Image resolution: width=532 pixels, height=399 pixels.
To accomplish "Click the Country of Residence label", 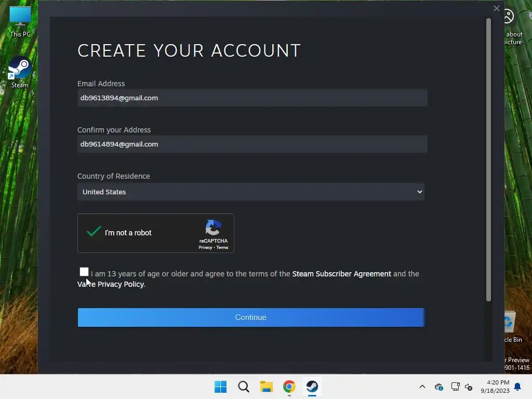I will (x=114, y=176).
